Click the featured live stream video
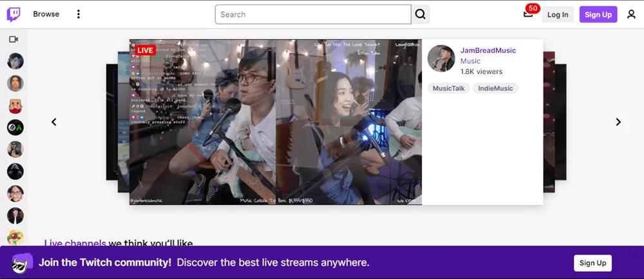The width and height of the screenshot is (644, 279). [x=276, y=122]
